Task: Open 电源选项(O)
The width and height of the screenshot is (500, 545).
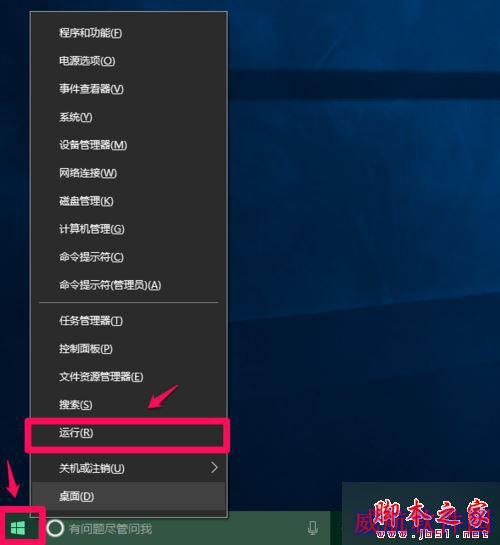Action: (129, 61)
